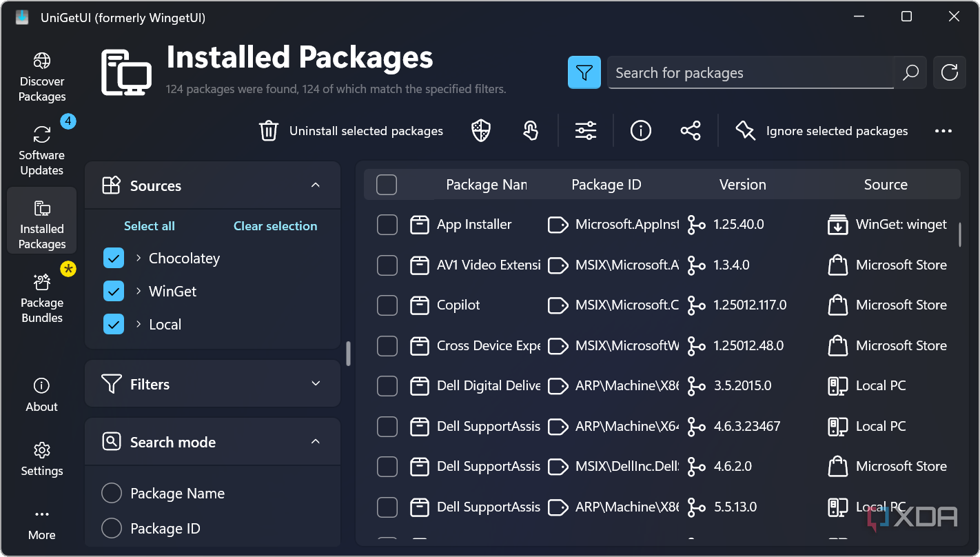The height and width of the screenshot is (557, 980).
Task: Sort by the Package Name column
Action: click(x=487, y=185)
